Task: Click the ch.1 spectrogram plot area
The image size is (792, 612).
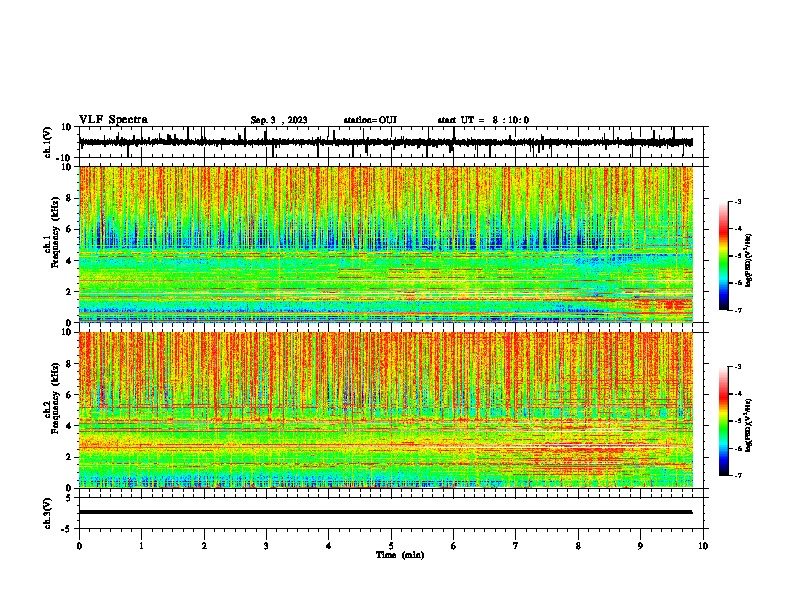Action: [386, 244]
